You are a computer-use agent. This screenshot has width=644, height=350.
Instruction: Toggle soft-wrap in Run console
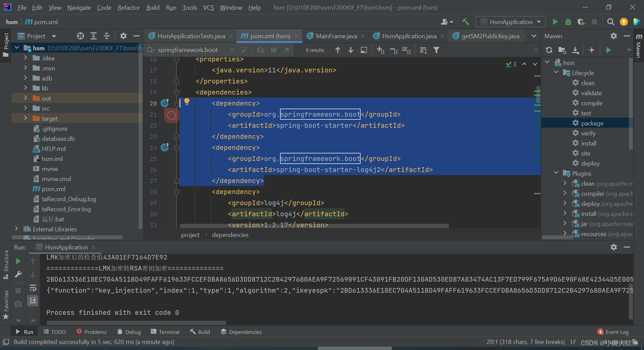tap(33, 288)
